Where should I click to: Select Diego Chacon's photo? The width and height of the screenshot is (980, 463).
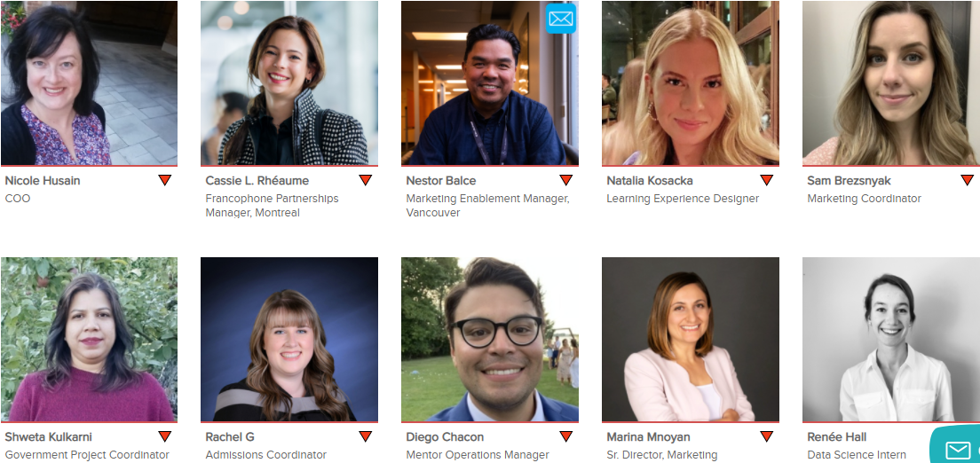click(490, 340)
